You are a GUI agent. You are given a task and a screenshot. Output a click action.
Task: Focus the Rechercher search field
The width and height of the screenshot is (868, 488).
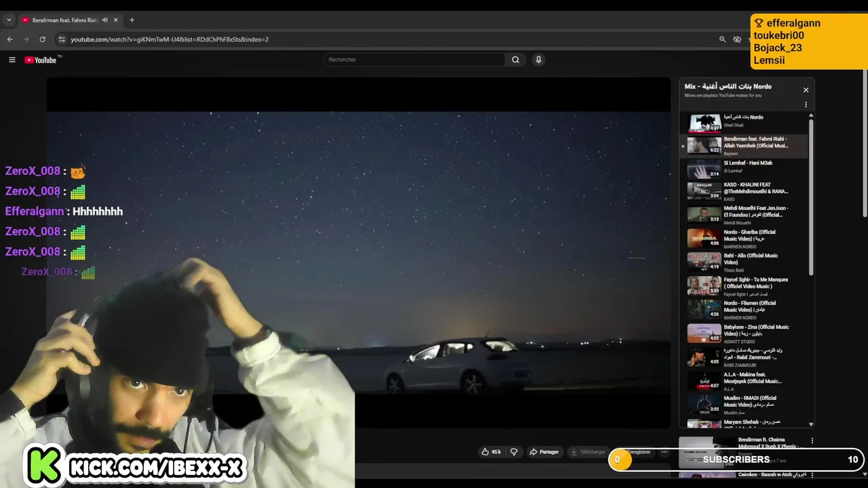(414, 60)
